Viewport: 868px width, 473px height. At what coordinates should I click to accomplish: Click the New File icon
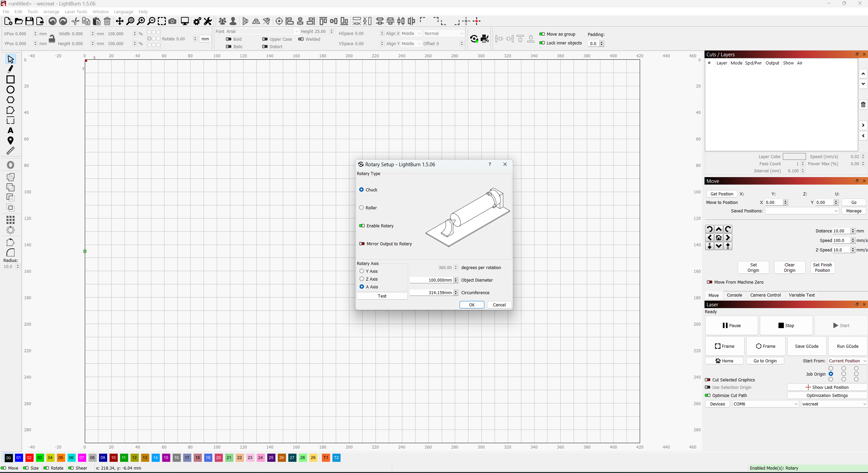click(8, 21)
